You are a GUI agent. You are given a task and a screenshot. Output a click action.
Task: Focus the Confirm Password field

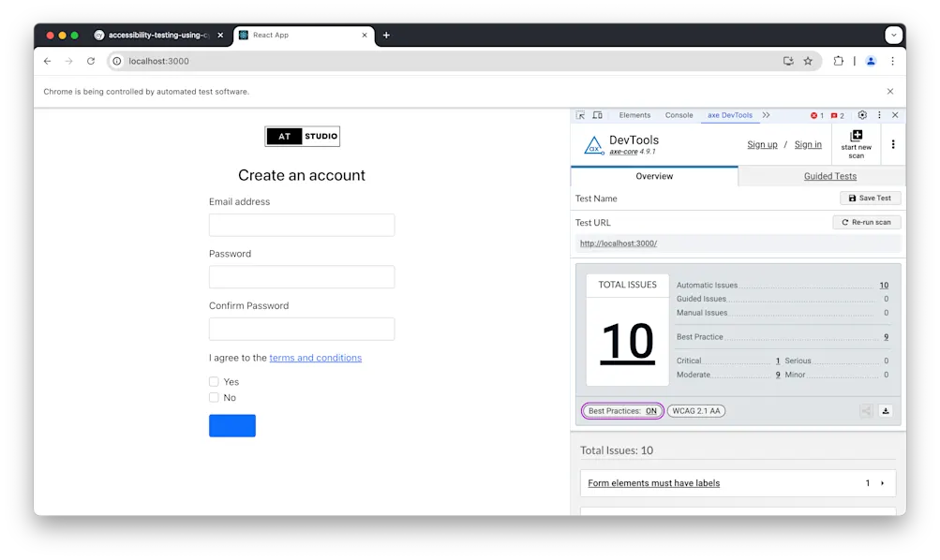click(x=302, y=330)
